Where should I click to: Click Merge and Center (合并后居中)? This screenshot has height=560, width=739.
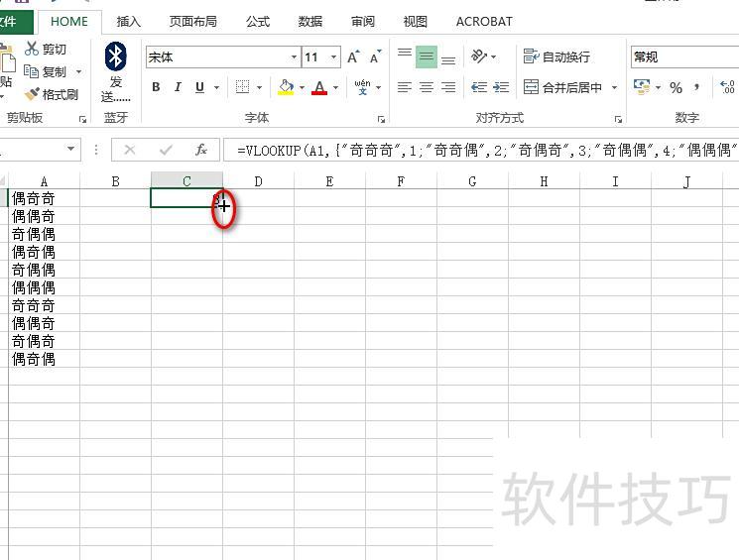tap(562, 87)
